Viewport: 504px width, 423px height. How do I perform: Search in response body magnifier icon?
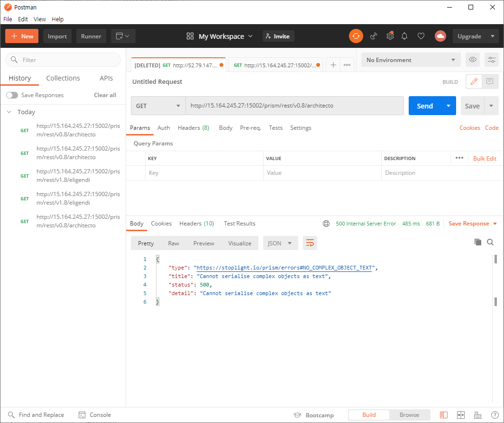490,242
